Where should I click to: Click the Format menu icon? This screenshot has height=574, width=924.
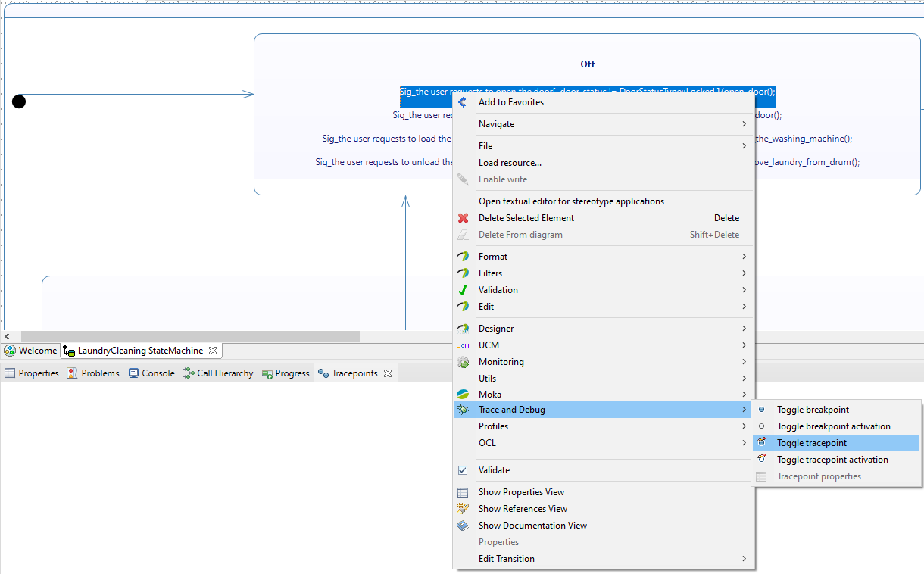pyautogui.click(x=463, y=257)
